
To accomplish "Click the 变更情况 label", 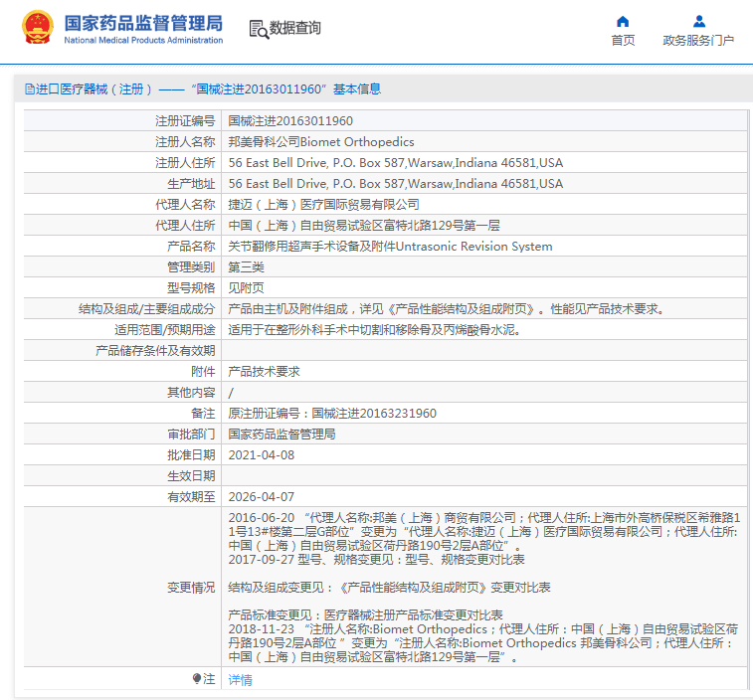I will [191, 588].
